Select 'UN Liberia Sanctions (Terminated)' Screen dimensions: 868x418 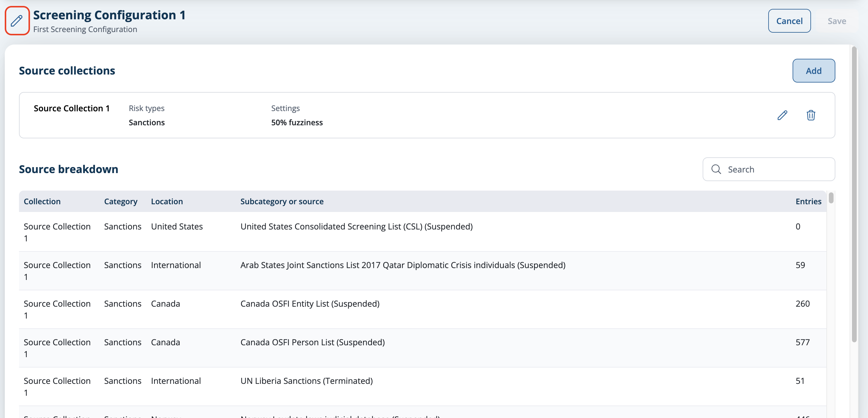coord(306,381)
